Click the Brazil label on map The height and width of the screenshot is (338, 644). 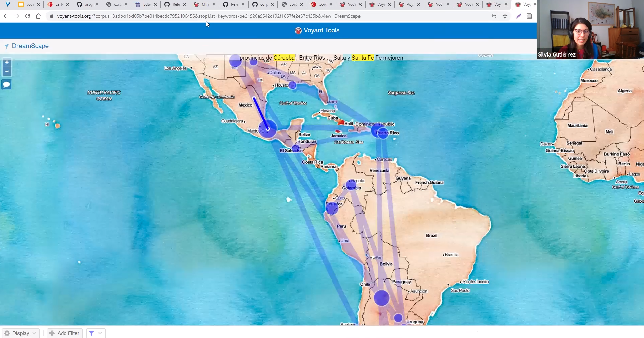431,235
